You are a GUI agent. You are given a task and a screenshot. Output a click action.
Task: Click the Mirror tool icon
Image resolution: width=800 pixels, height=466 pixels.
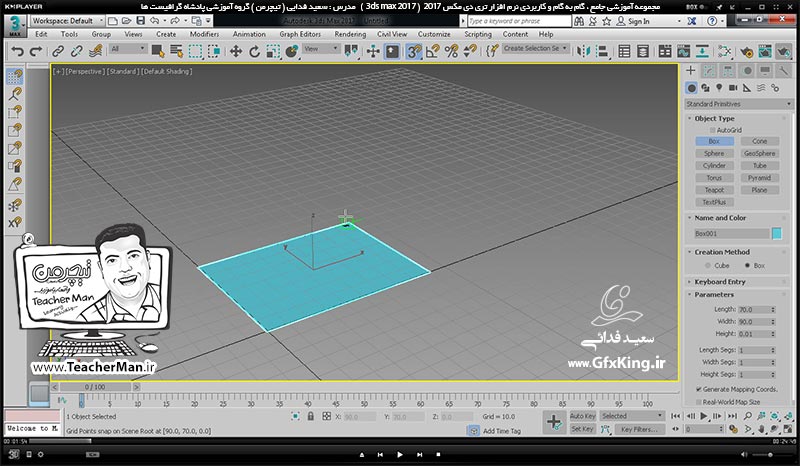coord(583,51)
